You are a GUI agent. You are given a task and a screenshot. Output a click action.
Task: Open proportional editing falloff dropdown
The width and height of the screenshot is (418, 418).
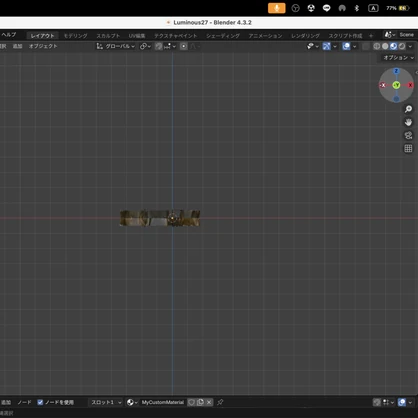coord(195,46)
